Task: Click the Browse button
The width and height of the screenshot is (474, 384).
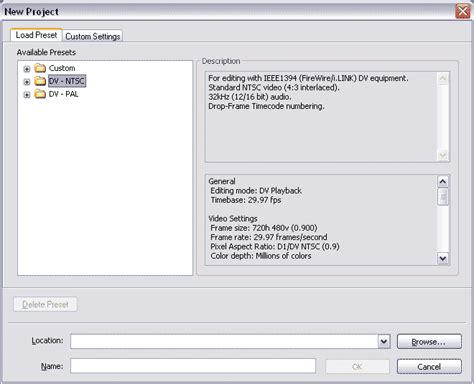Action: 429,342
